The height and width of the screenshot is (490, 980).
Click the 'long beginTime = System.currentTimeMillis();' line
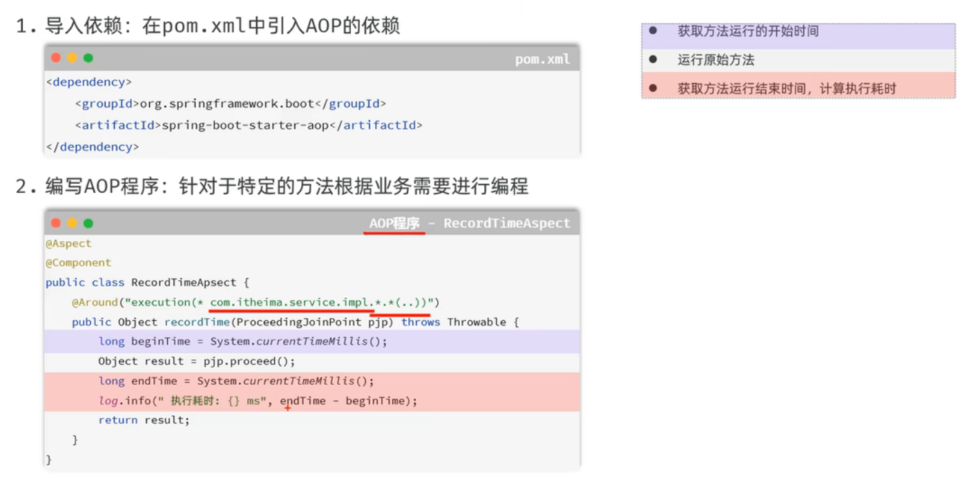(x=243, y=341)
